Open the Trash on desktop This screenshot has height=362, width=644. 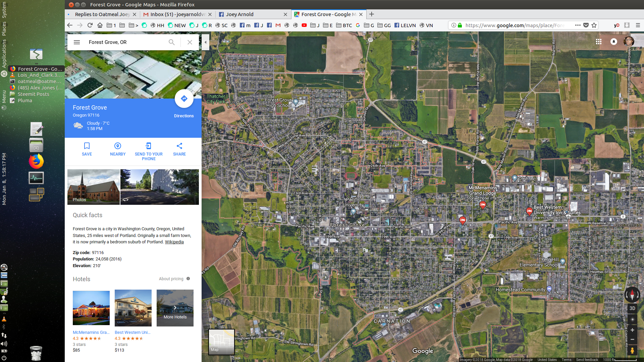[x=36, y=353]
